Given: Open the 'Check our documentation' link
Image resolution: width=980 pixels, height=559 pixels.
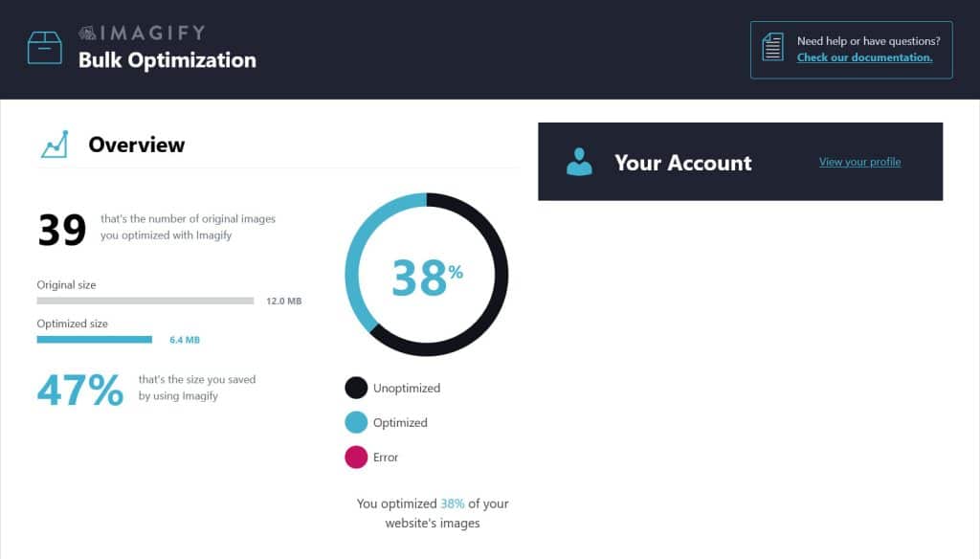Looking at the screenshot, I should pos(864,57).
